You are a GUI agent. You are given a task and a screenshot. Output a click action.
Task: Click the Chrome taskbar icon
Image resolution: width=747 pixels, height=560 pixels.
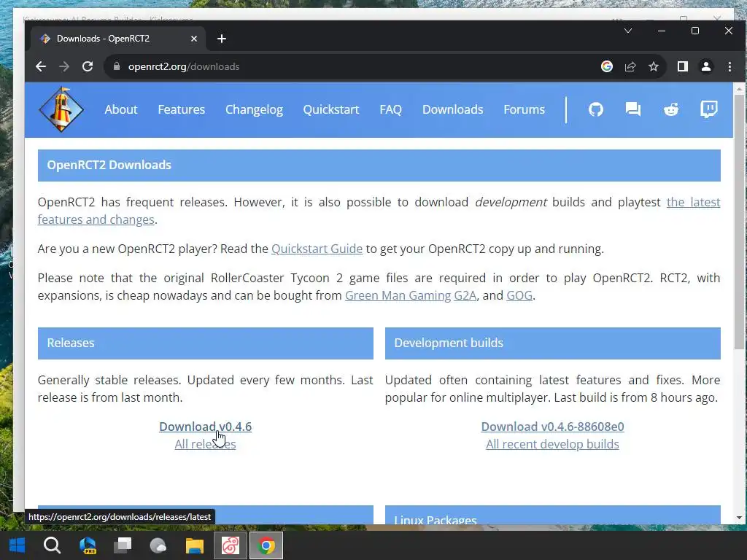click(266, 545)
